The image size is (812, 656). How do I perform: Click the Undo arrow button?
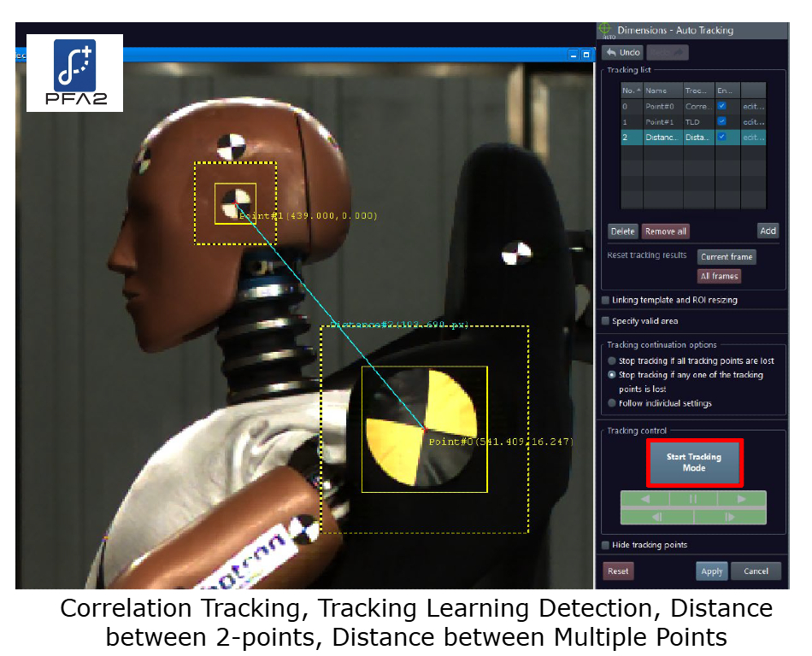(623, 53)
